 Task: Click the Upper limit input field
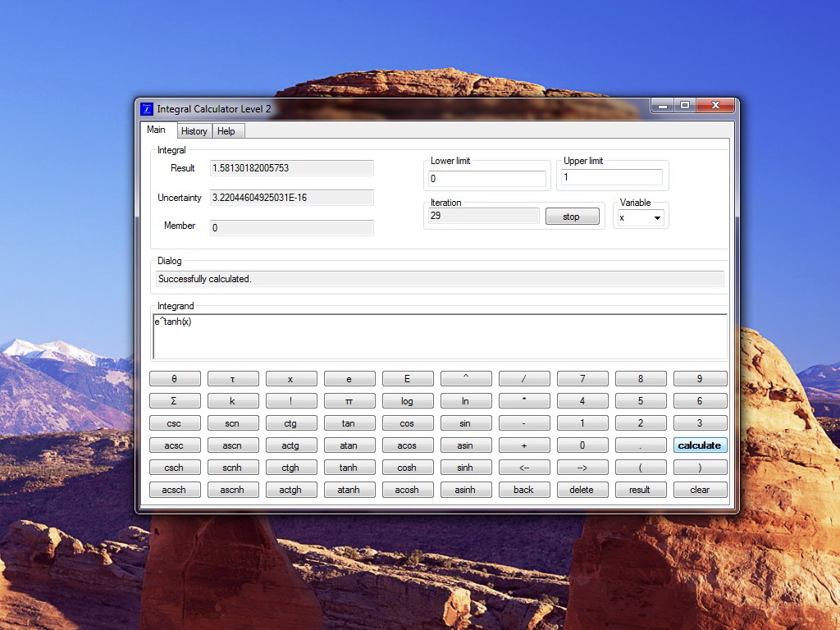point(612,177)
